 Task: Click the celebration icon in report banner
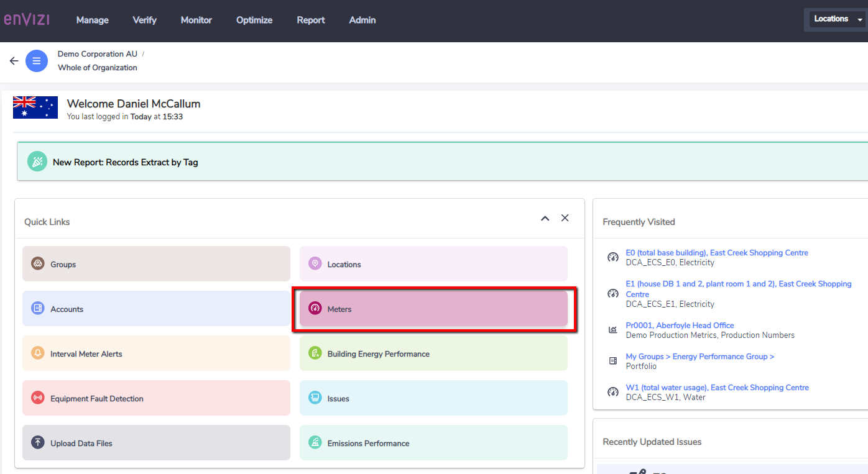click(x=37, y=162)
